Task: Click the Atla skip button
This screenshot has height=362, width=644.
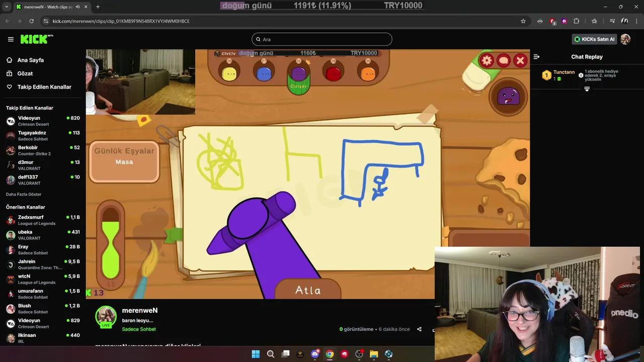Action: pos(308,290)
